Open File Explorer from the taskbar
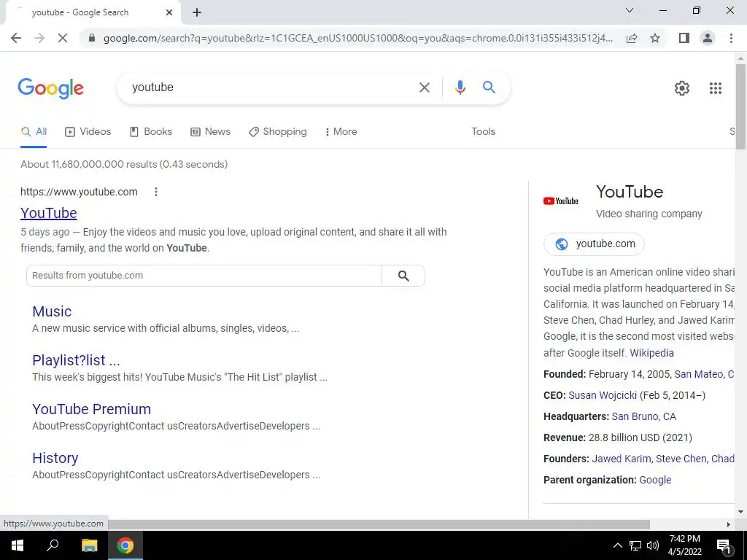This screenshot has width=747, height=560. 89,545
